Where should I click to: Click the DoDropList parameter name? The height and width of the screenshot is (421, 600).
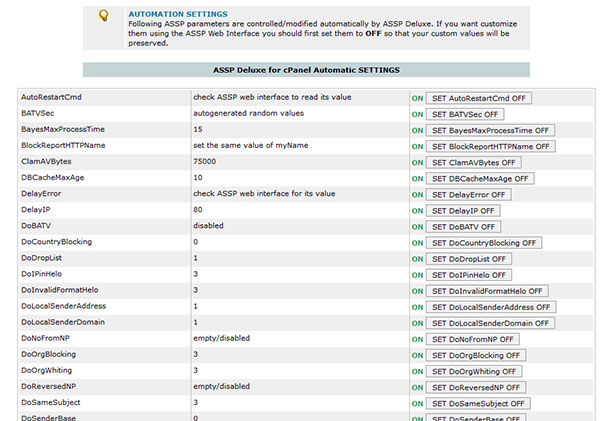tap(41, 258)
